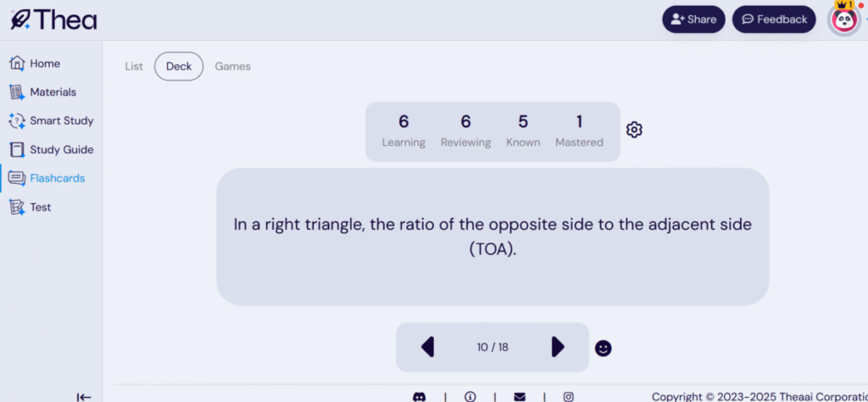Switch to the Games tab
Viewport: 868px width, 402px height.
(x=232, y=66)
